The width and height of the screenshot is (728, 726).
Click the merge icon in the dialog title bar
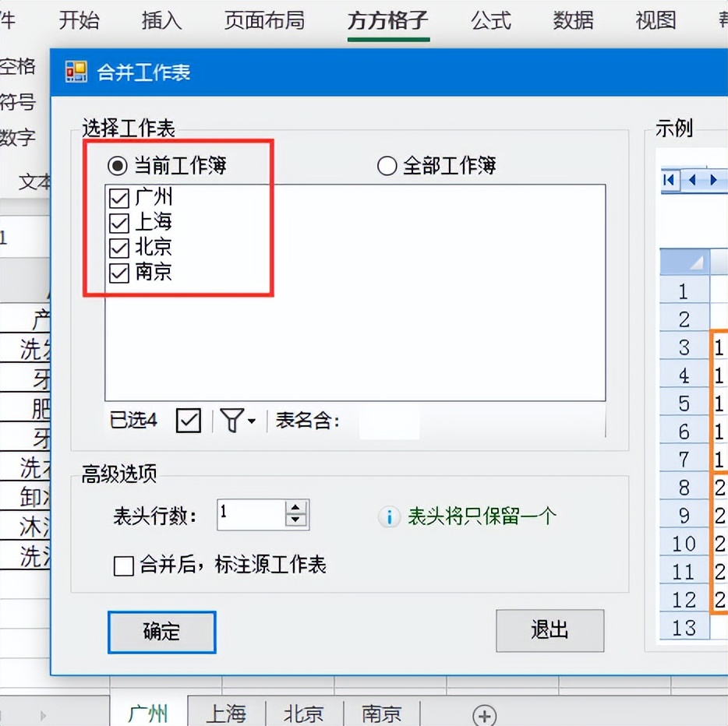76,71
